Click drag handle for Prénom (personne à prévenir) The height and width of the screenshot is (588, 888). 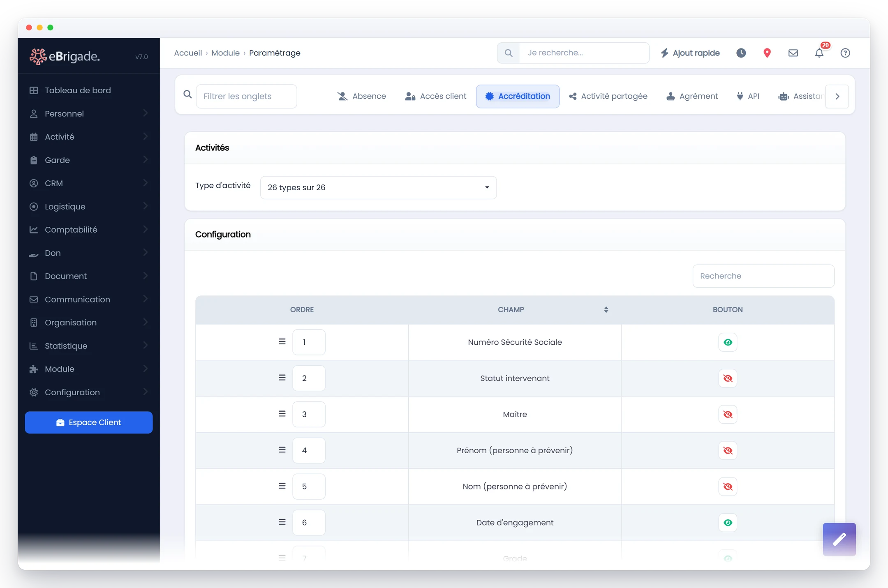[x=282, y=450]
